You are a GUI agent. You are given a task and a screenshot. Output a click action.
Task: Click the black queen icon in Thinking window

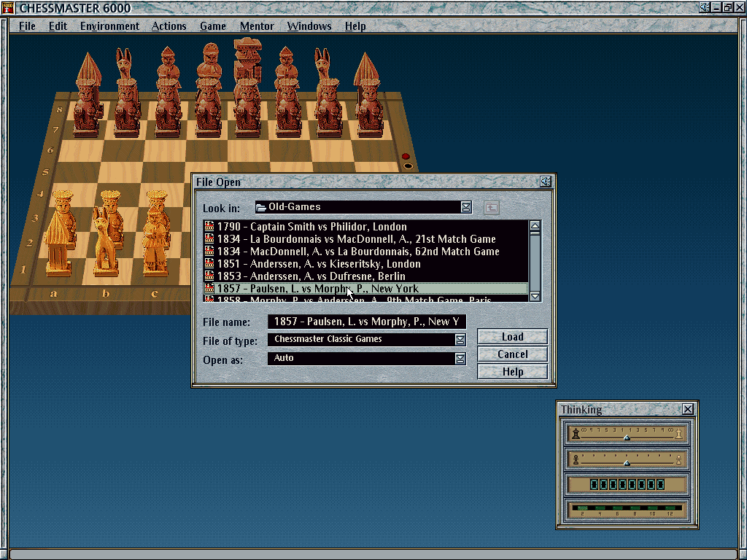(x=576, y=433)
